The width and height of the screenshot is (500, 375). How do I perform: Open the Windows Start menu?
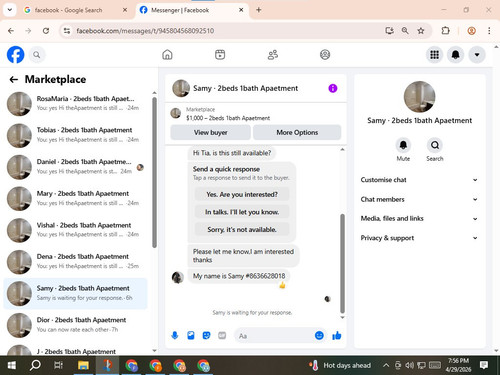pos(12,366)
